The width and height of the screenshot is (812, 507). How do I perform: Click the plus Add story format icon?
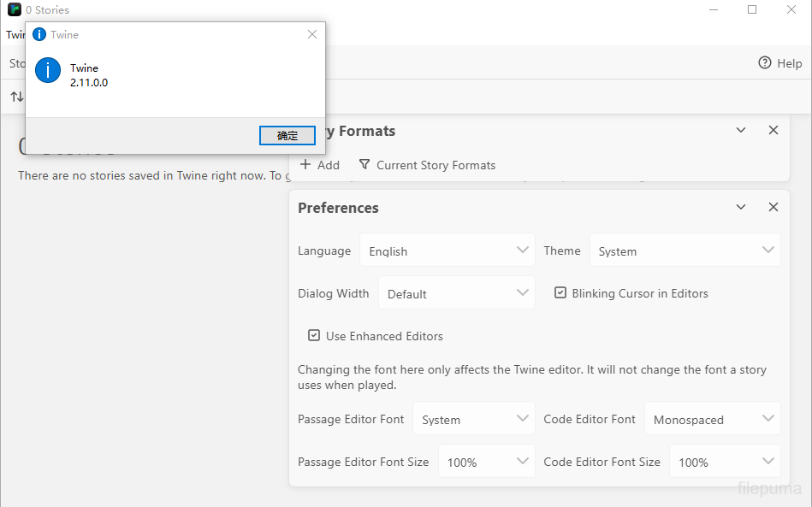click(305, 165)
